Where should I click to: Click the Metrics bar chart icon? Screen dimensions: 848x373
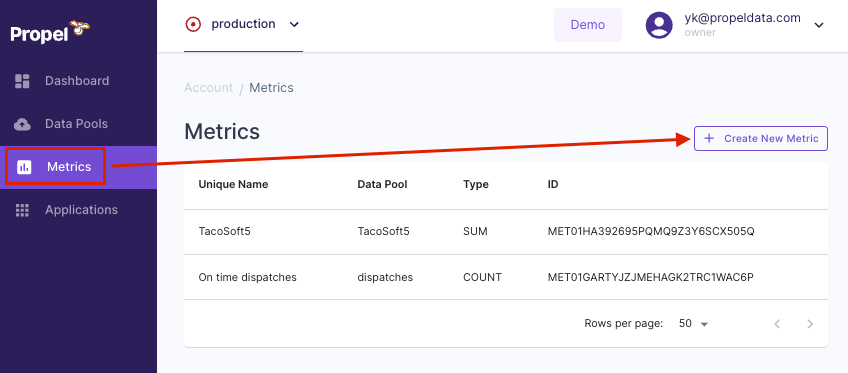click(24, 167)
